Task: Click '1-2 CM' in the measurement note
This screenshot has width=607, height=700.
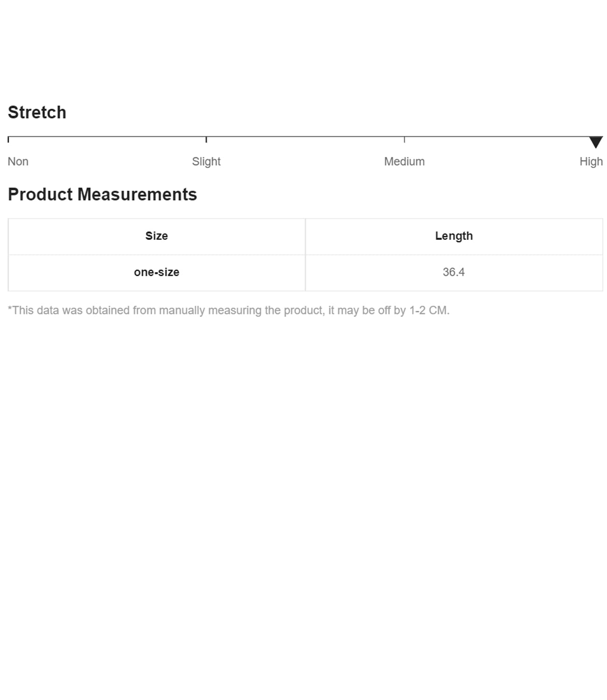Action: 428,311
